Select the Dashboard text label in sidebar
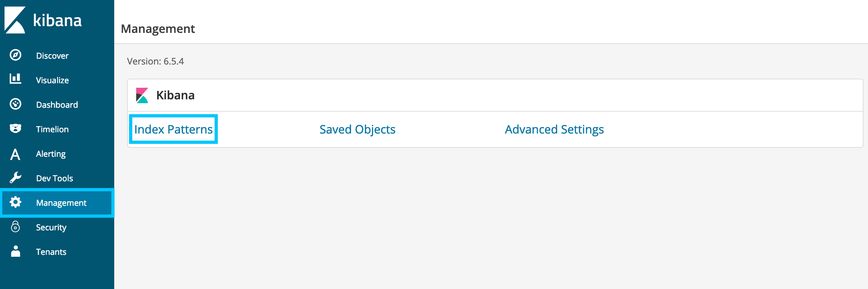Image resolution: width=868 pixels, height=289 pixels. click(x=57, y=105)
